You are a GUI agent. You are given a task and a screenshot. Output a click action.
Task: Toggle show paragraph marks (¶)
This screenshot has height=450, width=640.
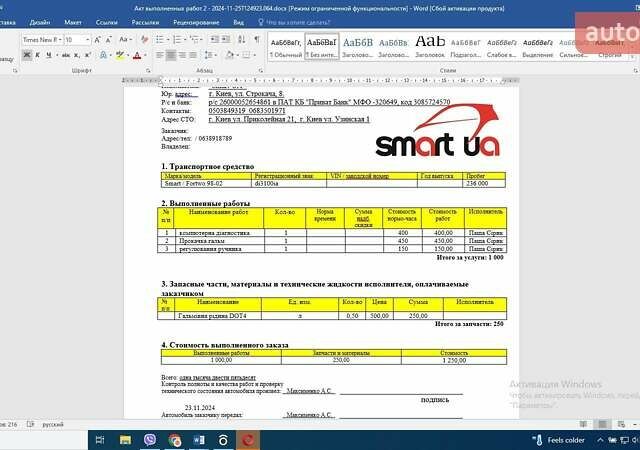pos(257,39)
